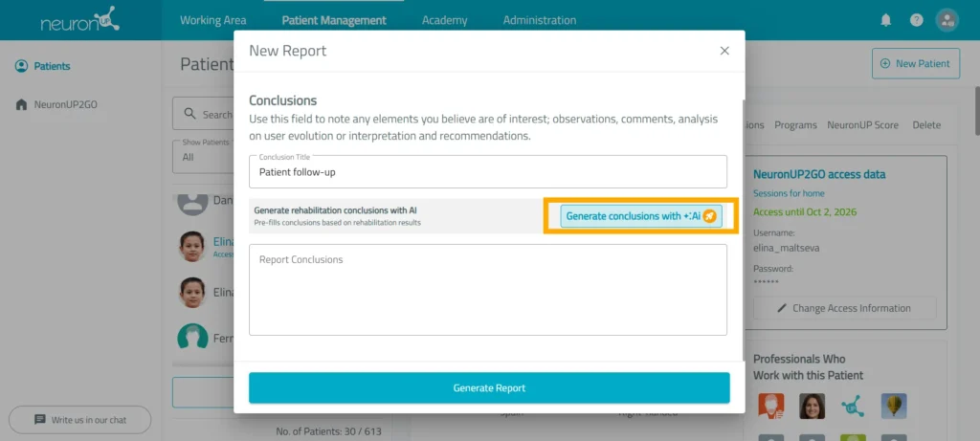Click Generate conclusions with AI

641,216
